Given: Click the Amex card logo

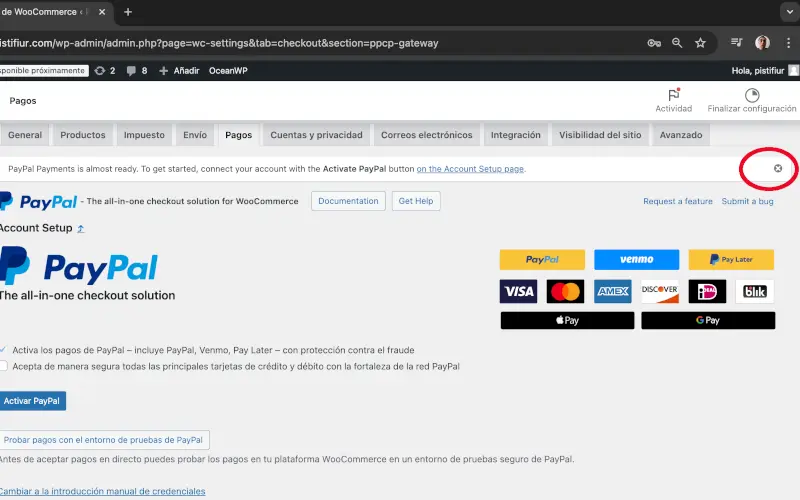Looking at the screenshot, I should click(613, 291).
